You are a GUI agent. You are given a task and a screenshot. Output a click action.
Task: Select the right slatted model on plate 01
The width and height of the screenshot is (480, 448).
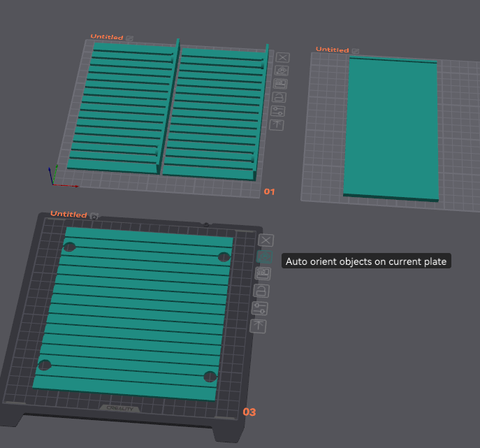pos(214,115)
